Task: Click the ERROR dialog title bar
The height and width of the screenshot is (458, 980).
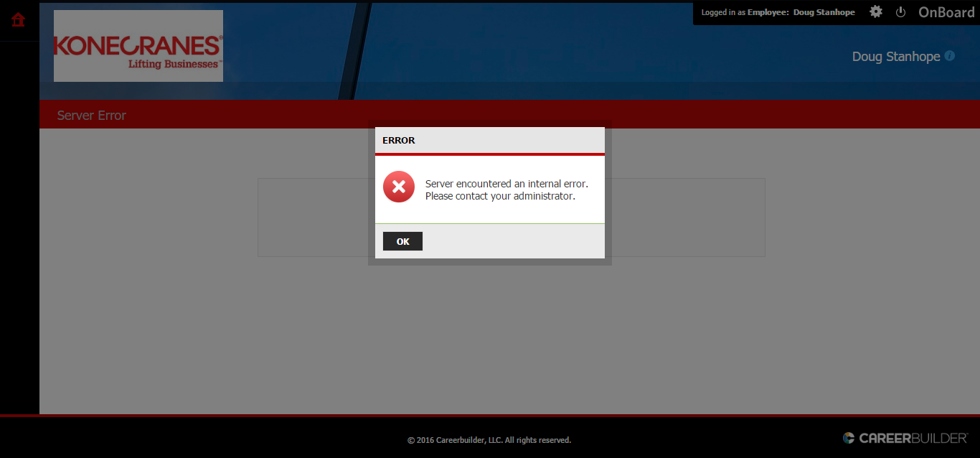Action: pyautogui.click(x=489, y=140)
